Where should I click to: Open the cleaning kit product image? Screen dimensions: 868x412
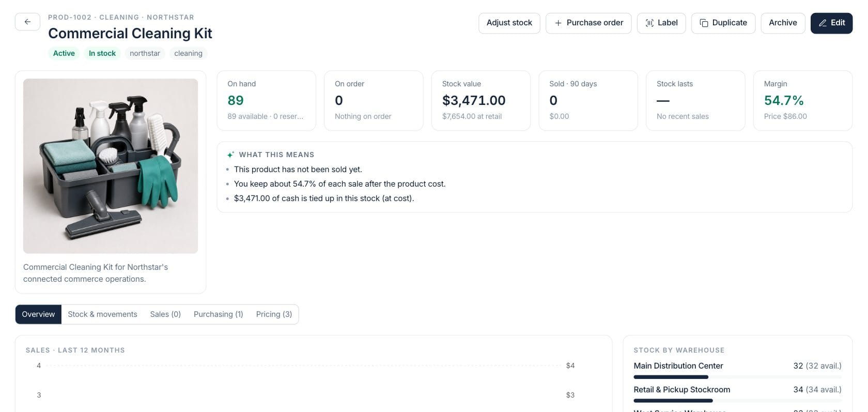tap(111, 166)
